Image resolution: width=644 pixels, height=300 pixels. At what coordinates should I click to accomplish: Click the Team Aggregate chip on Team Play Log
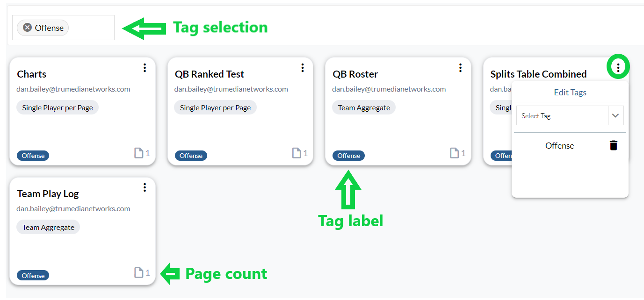tap(48, 228)
